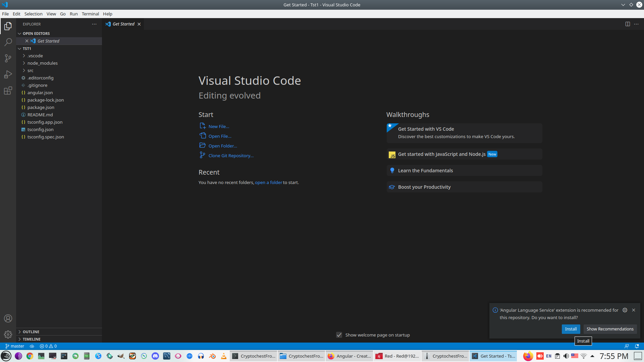Open Firefox from the system taskbar
This screenshot has height=362, width=644.
pyautogui.click(x=528, y=356)
